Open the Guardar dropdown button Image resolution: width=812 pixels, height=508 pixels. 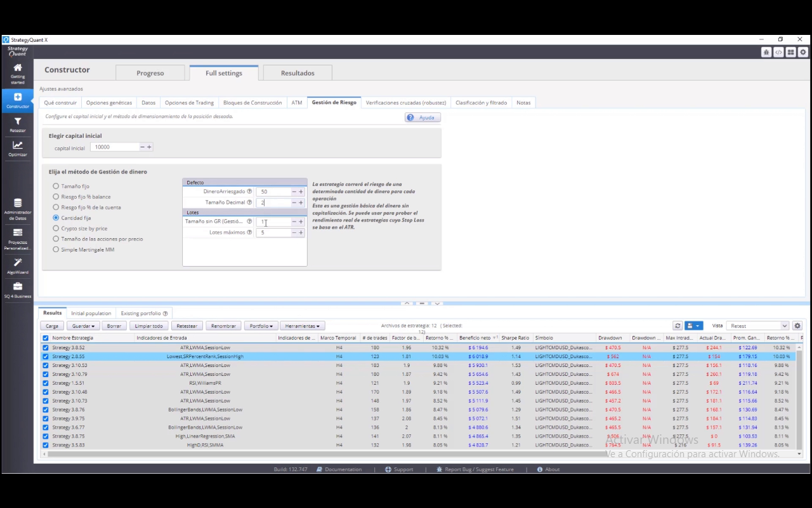pyautogui.click(x=82, y=326)
